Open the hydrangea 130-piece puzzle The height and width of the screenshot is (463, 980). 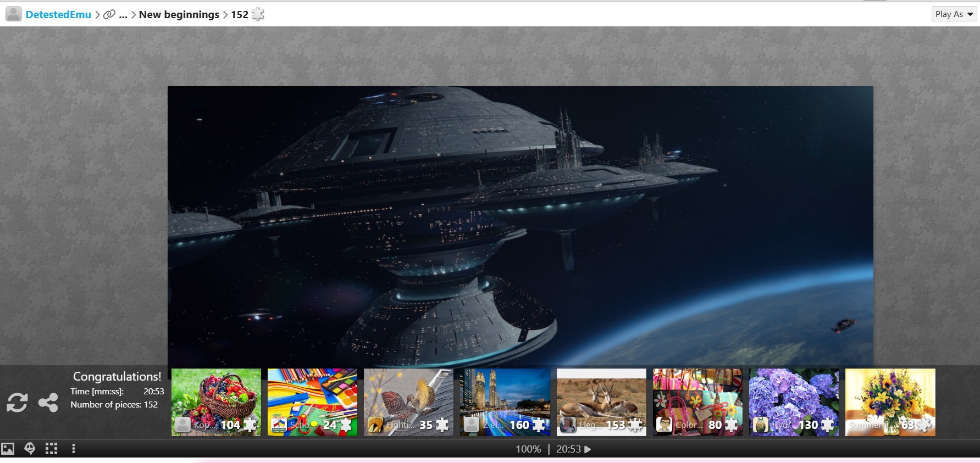pos(794,402)
